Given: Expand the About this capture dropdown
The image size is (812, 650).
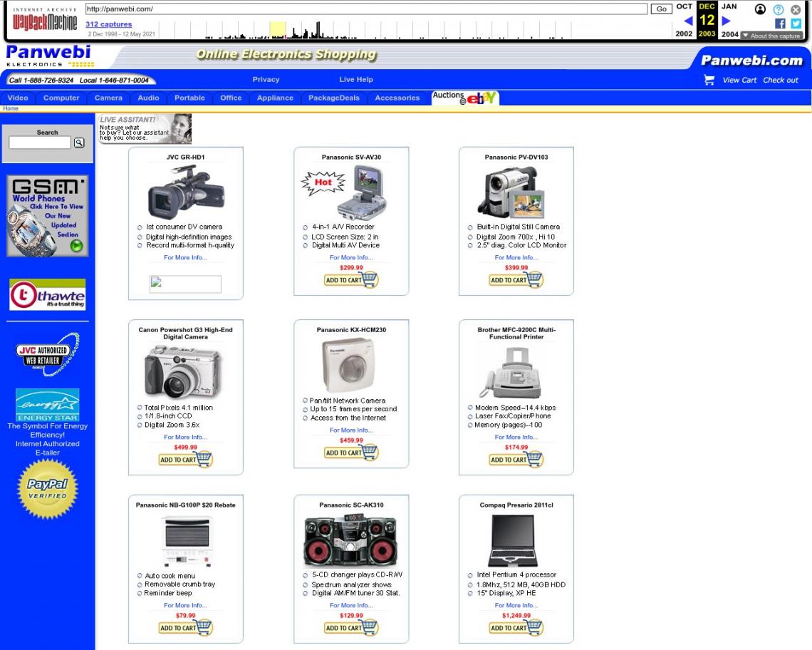Looking at the screenshot, I should pos(771,36).
